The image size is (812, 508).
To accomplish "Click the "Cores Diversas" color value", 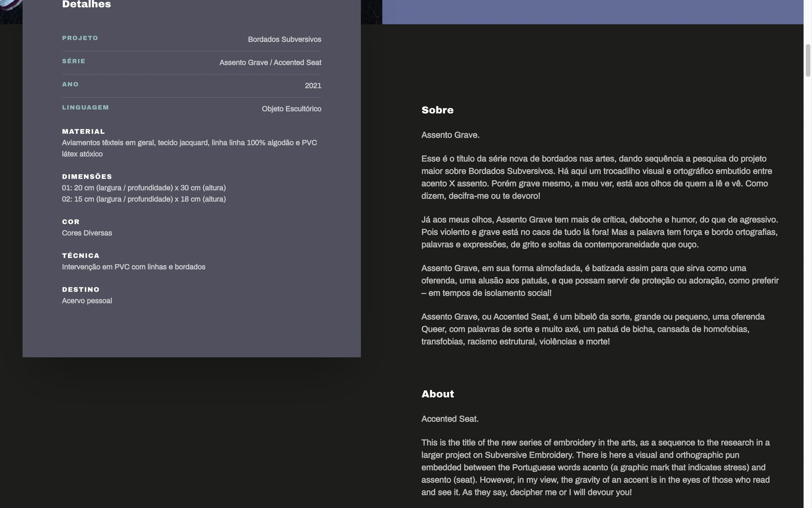I will coord(87,233).
